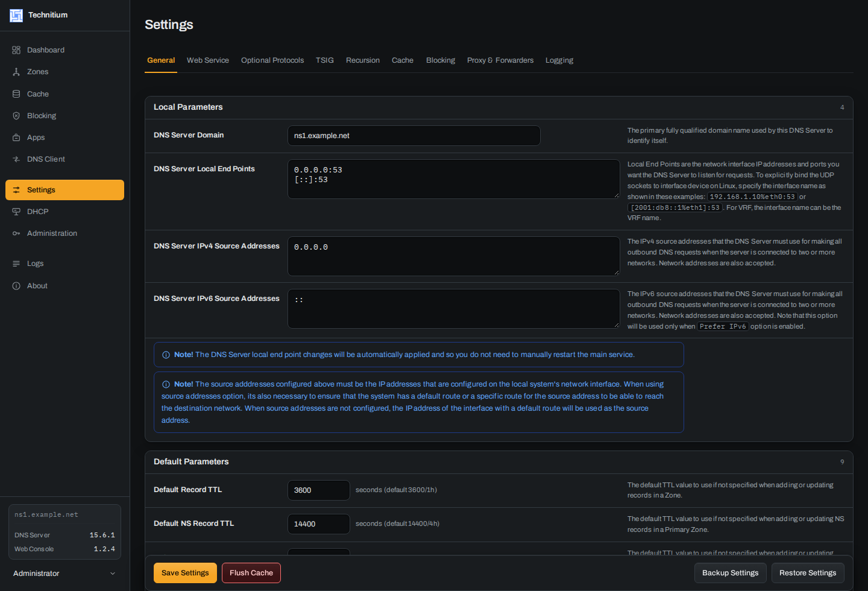Focus the DNS Server Domain field

[414, 136]
